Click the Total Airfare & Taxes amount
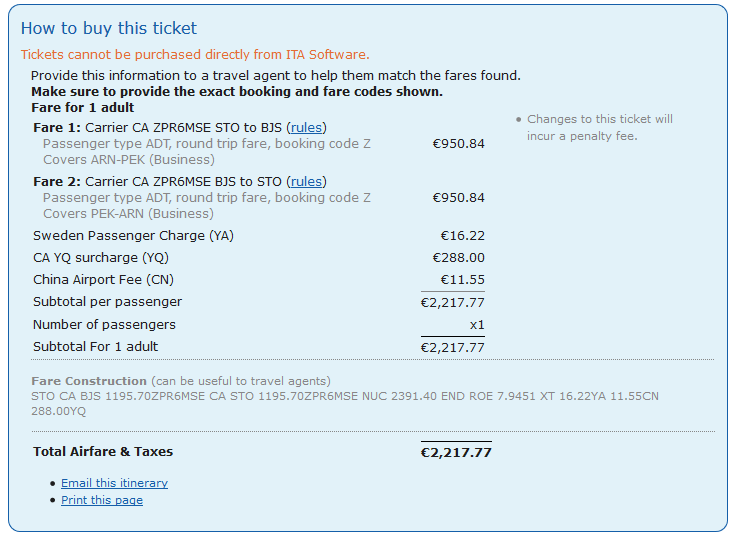 click(x=456, y=453)
